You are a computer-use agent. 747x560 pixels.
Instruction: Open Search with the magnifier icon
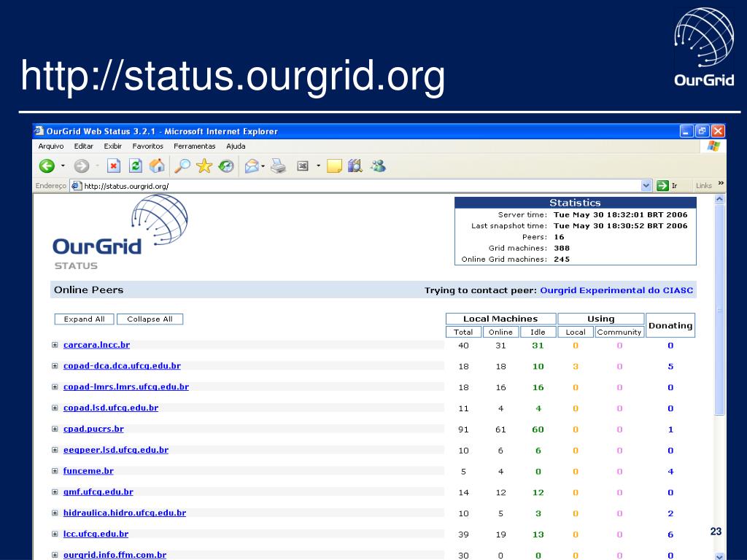pos(182,166)
